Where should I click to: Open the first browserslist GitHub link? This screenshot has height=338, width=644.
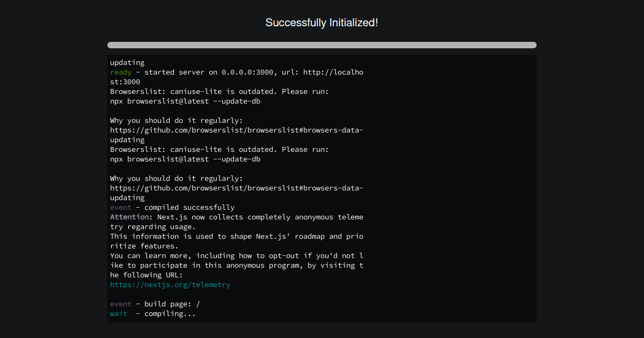click(x=236, y=130)
